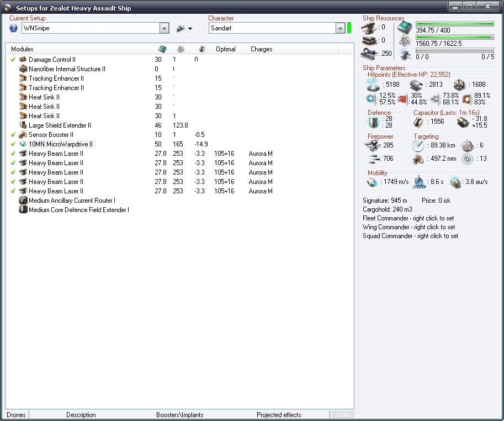
Task: Click the powergrid column header icon
Action: pos(181,49)
